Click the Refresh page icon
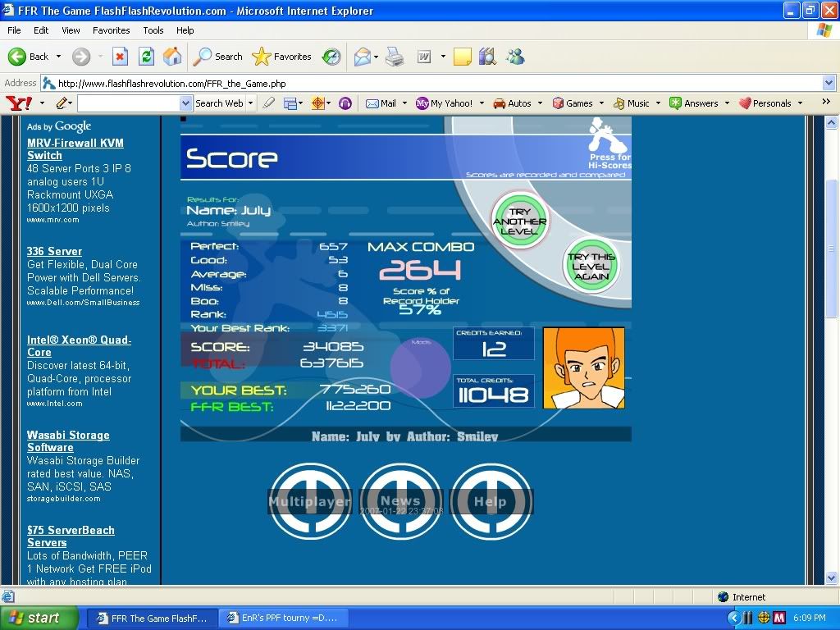Image resolution: width=840 pixels, height=630 pixels. 146,57
